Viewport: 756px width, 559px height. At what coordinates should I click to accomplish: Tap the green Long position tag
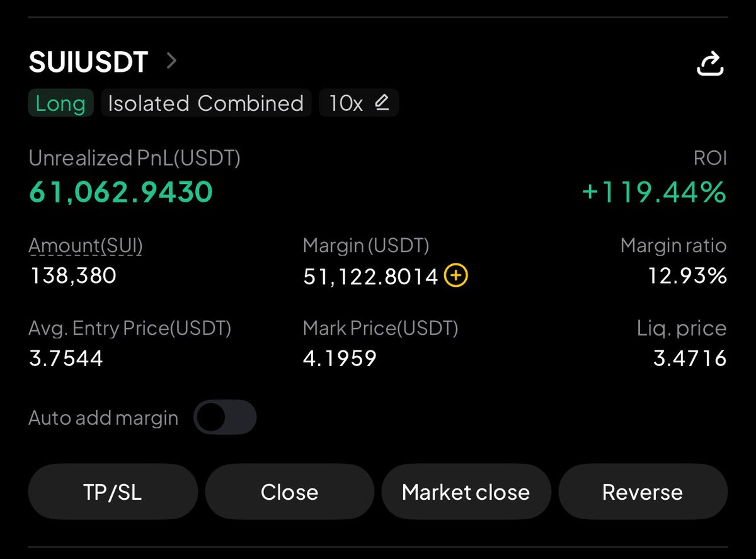tap(60, 103)
